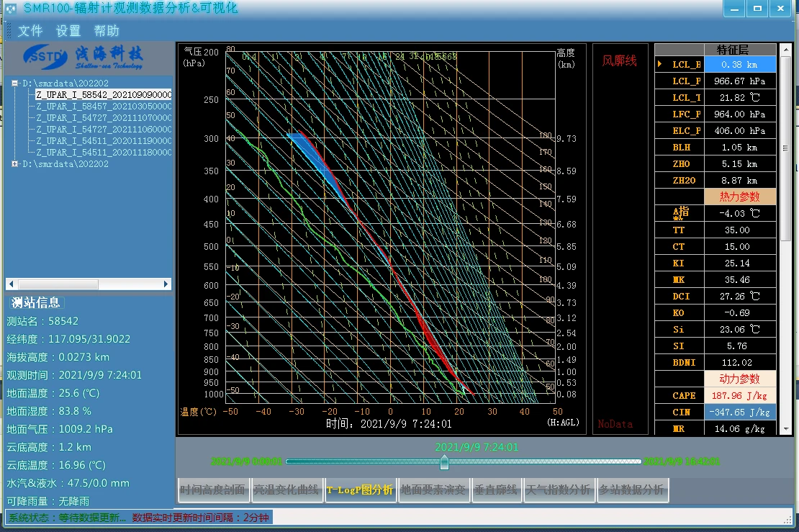This screenshot has height=532, width=799.
Task: Select file Z_UPAR_I_58457_2021030500
Action: pos(104,107)
